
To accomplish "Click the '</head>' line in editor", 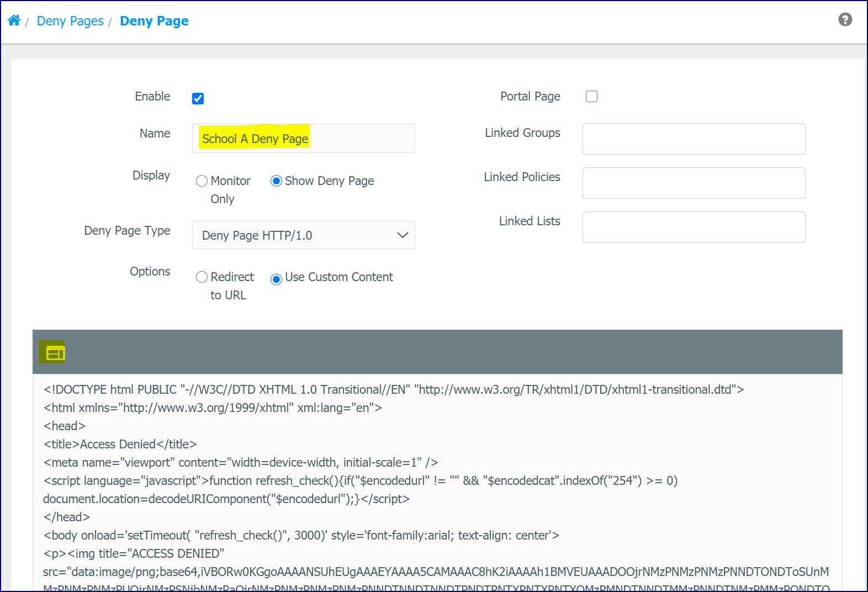I will click(66, 517).
